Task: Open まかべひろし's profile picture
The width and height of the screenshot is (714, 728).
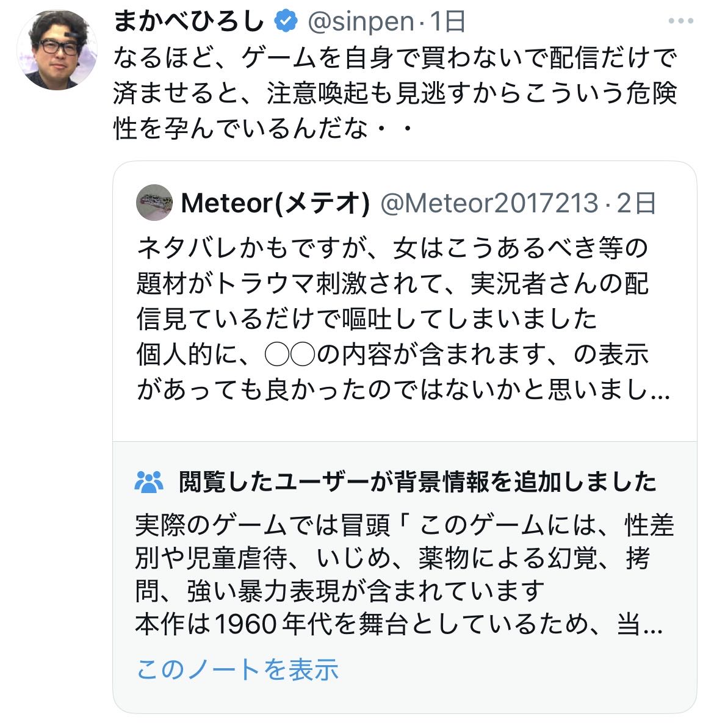Action: point(57,50)
